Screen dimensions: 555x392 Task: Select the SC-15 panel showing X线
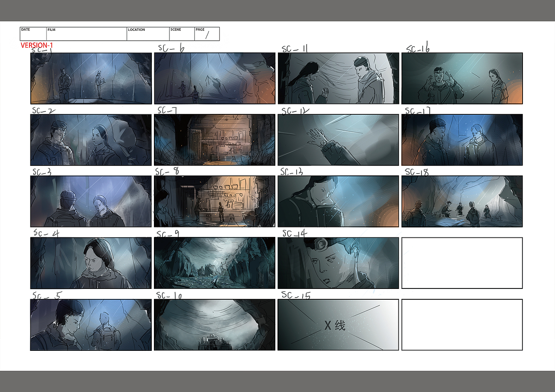click(x=338, y=325)
